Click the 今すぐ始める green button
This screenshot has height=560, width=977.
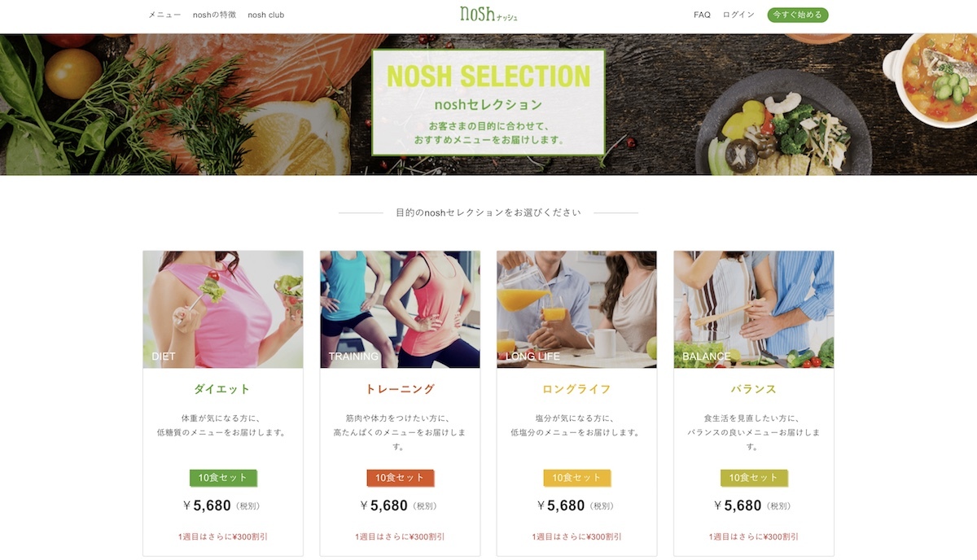[798, 15]
